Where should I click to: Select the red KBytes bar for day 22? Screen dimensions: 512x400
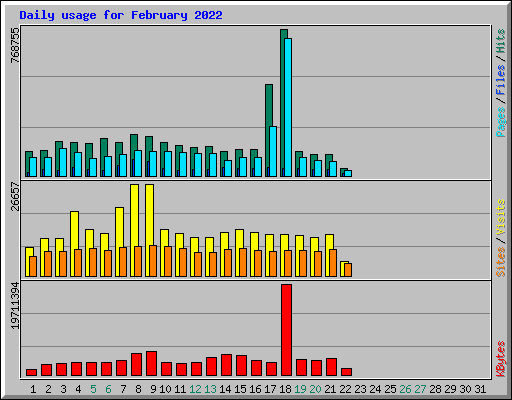click(346, 372)
